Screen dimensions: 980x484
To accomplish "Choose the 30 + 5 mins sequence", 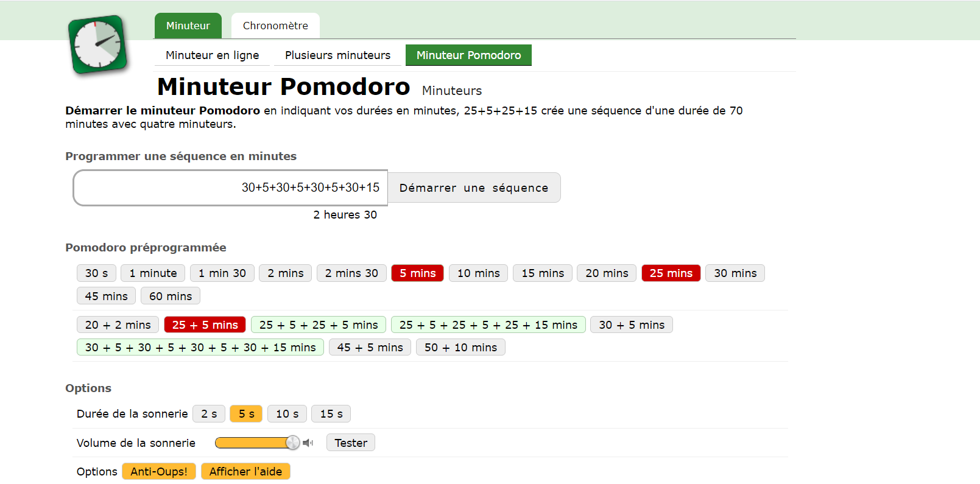I will click(632, 325).
